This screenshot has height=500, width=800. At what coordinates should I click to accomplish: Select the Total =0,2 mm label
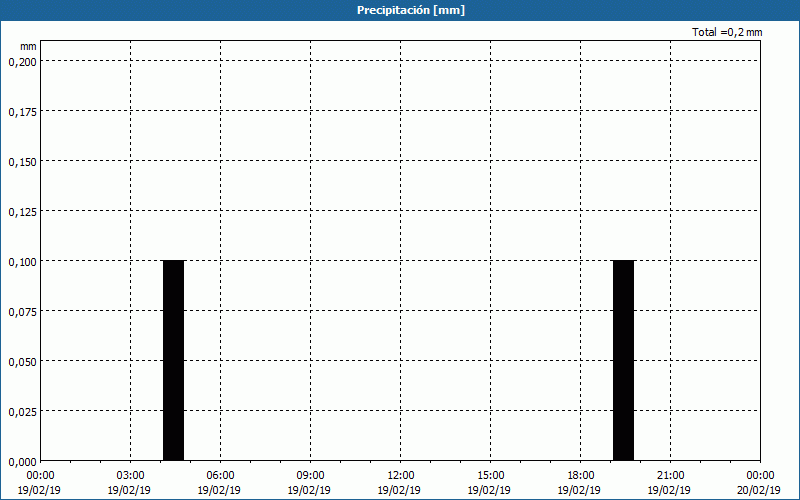pos(727,32)
